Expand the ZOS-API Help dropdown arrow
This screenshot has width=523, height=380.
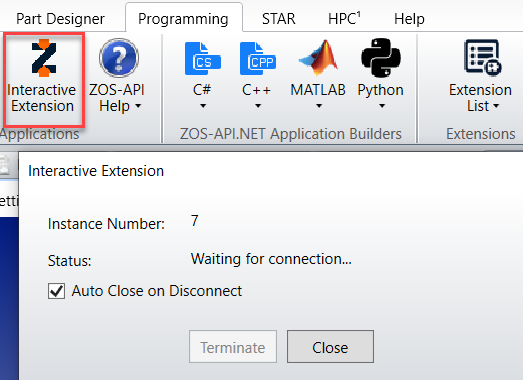[138, 106]
